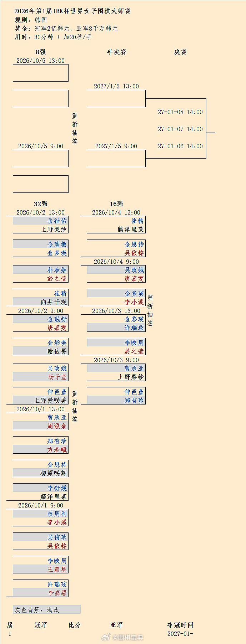Click the 8强 column header
Image resolution: width=246 pixels, height=644 pixels.
tap(41, 52)
